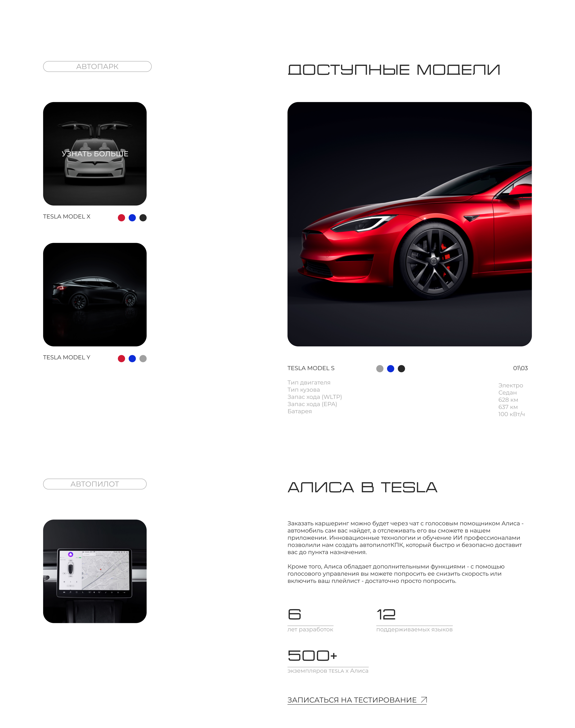575x728 pixels.
Task: Click the TESLA MODEL X title label
Action: [x=67, y=216]
